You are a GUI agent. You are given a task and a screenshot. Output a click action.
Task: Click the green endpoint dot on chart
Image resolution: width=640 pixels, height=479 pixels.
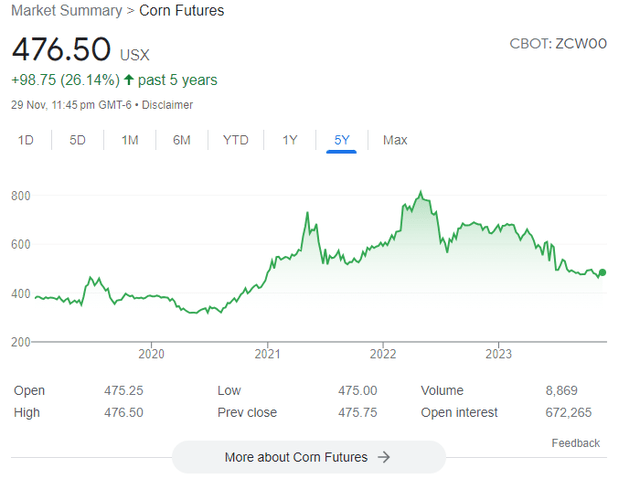pyautogui.click(x=602, y=273)
